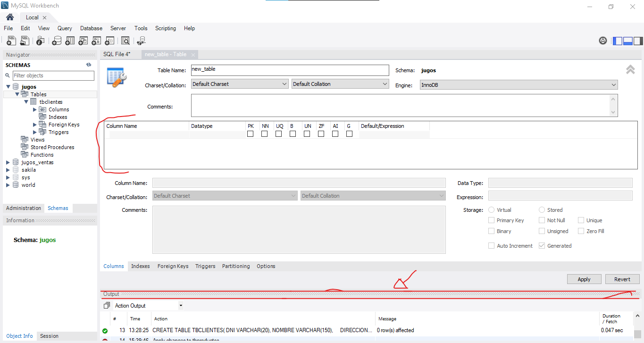This screenshot has height=343, width=644.
Task: Click the Table Name input field
Action: tap(290, 70)
